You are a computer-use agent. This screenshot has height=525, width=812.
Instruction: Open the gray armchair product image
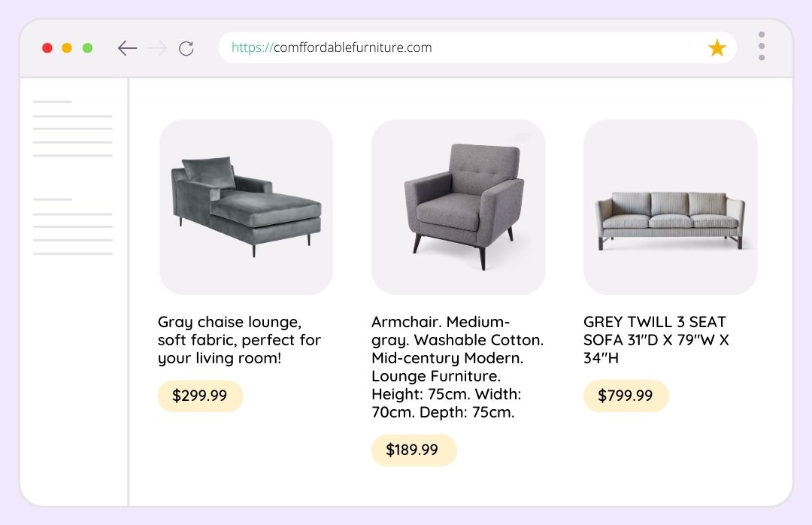pos(459,207)
